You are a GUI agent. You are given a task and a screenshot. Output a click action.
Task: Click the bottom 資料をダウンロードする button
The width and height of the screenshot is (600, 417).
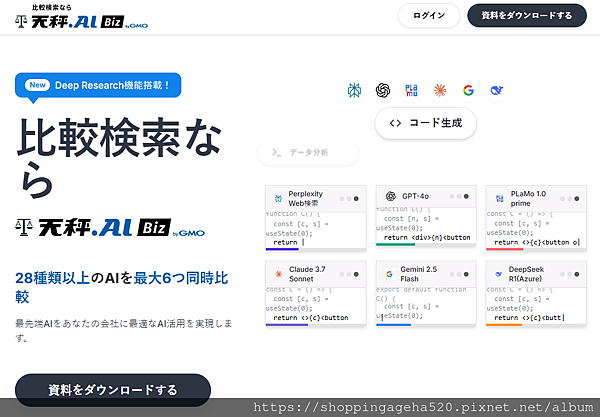point(113,390)
